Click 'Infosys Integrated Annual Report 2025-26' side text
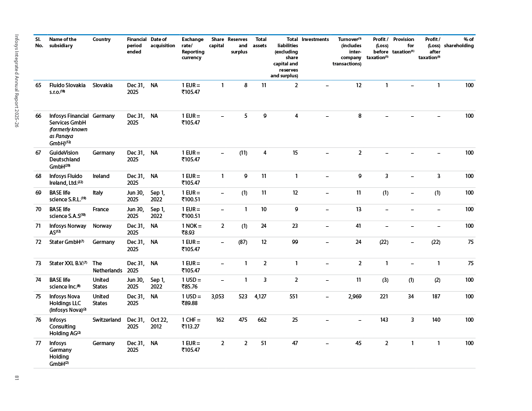 coord(17,81)
